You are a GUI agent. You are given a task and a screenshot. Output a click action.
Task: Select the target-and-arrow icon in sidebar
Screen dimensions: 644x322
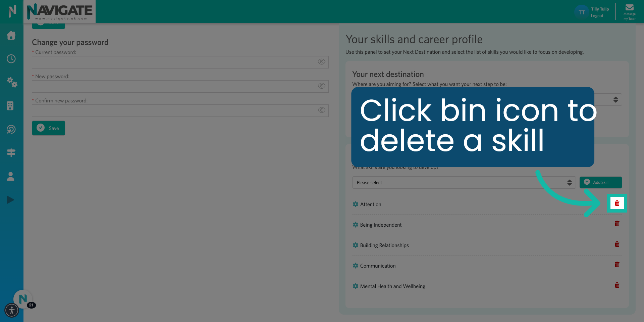click(x=11, y=129)
